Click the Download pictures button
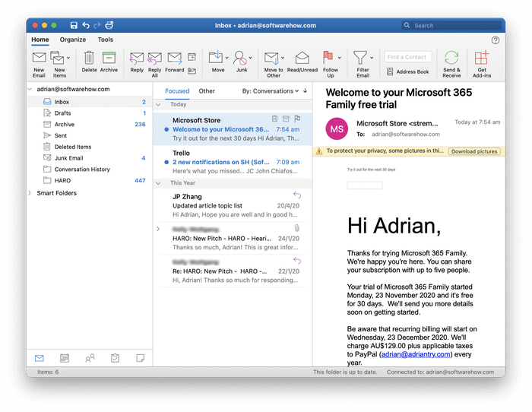 [x=474, y=151]
